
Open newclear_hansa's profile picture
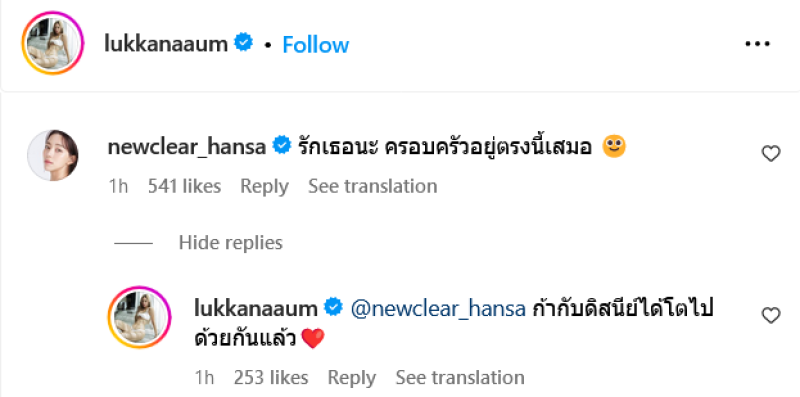(x=53, y=155)
